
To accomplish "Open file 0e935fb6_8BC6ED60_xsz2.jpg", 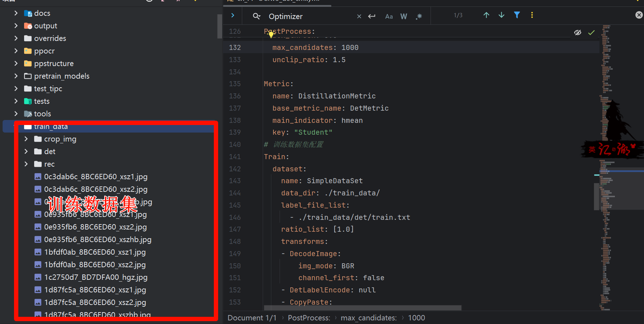I will [x=95, y=227].
